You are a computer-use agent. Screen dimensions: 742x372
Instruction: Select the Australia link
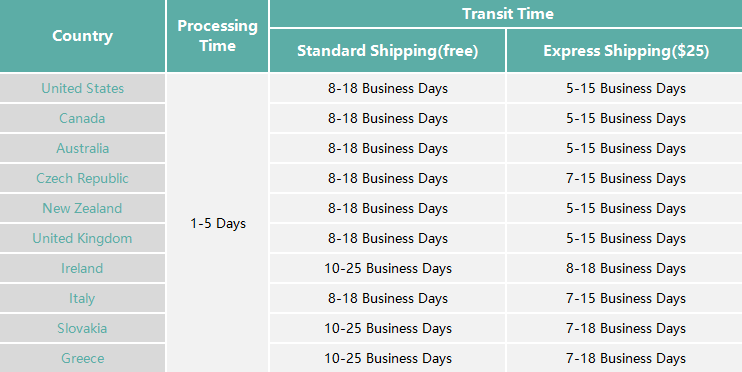82,148
